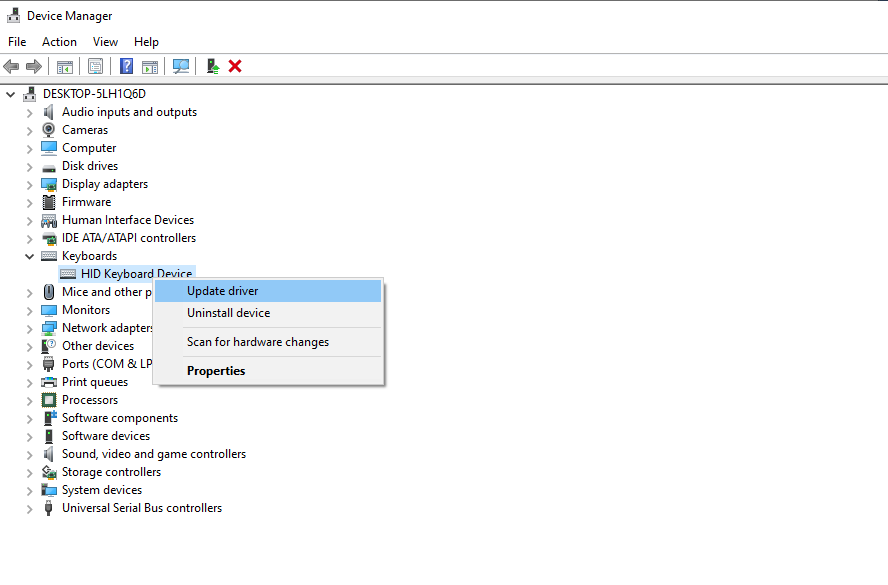
Task: Collapse the Keyboards category
Action: tap(29, 256)
